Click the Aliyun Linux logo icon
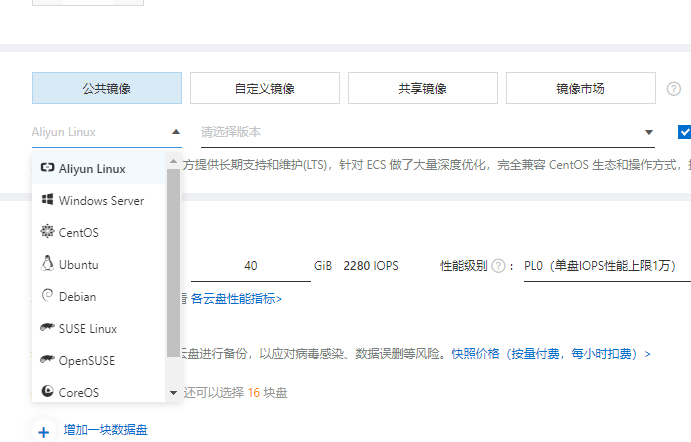The image size is (691, 442). tap(47, 167)
